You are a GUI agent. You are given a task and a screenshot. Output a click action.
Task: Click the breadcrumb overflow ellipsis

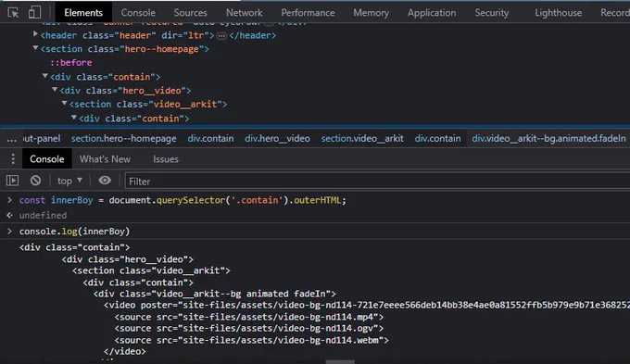12,139
